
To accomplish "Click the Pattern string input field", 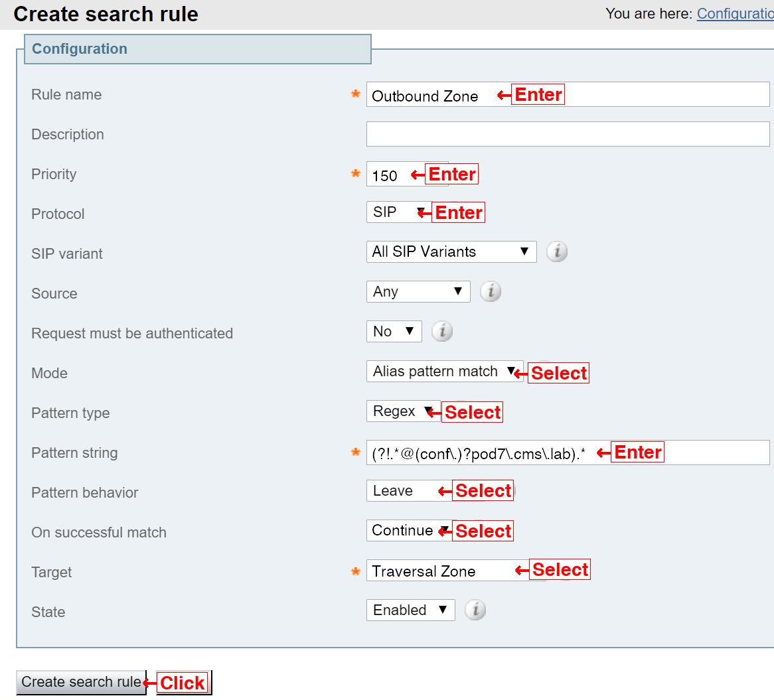I will pyautogui.click(x=568, y=453).
